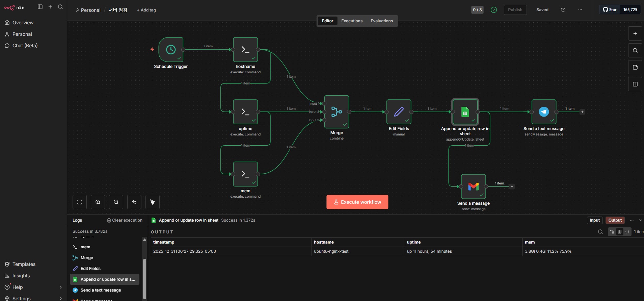The image size is (644, 301).
Task: Click the Schedule Trigger node icon
Action: (x=171, y=50)
